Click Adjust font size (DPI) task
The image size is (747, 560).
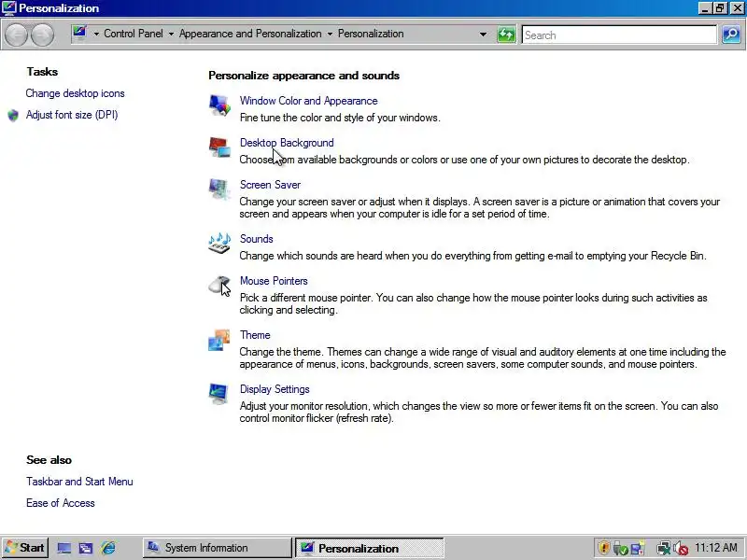pos(72,115)
